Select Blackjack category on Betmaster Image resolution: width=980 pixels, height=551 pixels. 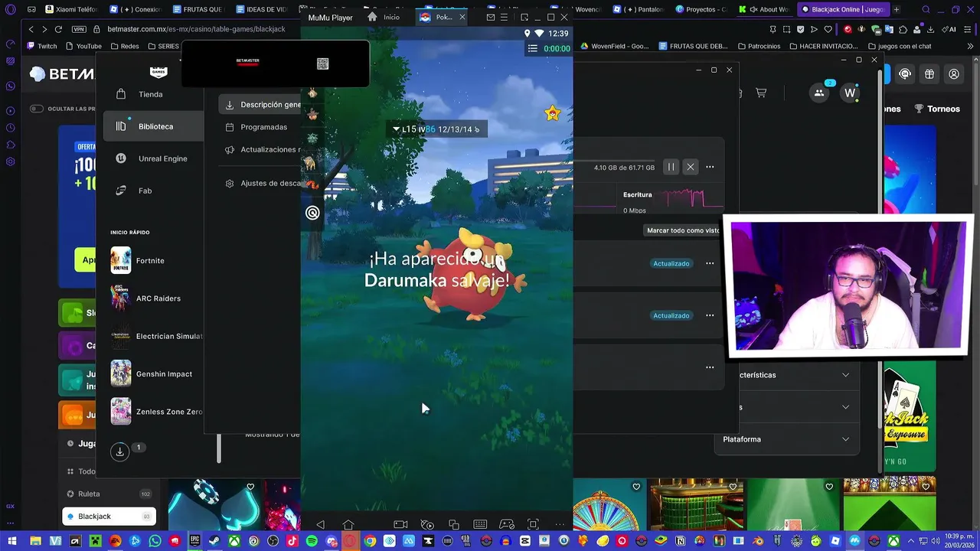click(x=109, y=517)
